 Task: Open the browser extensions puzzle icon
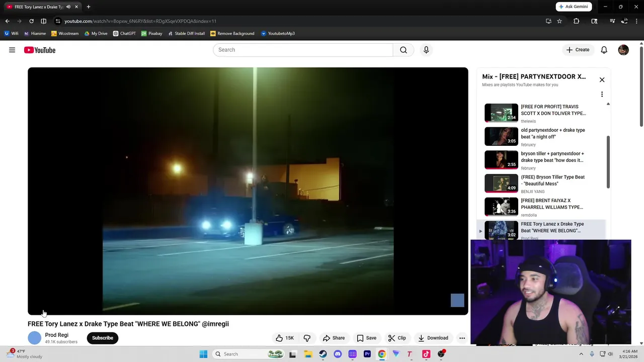(x=577, y=21)
